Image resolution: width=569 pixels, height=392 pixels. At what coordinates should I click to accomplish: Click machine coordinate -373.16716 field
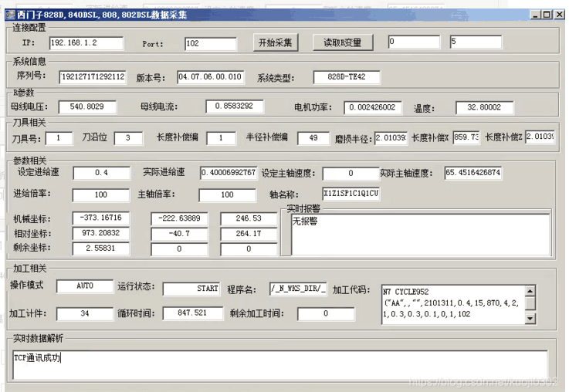(101, 218)
